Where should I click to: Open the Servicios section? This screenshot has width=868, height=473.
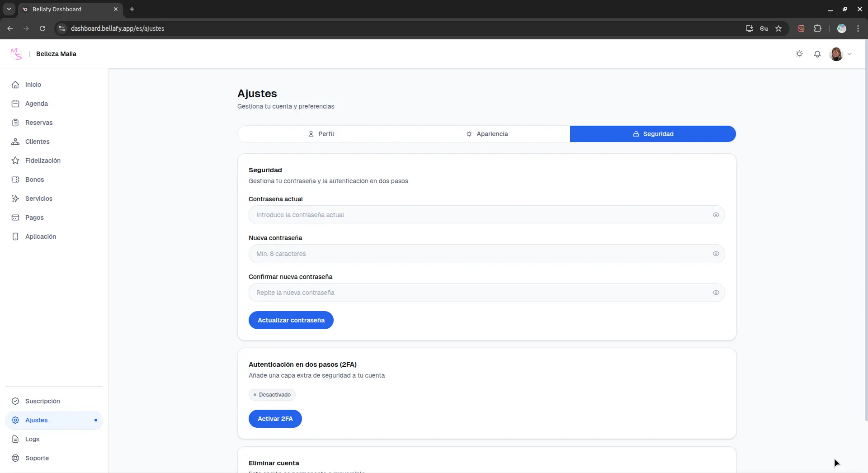pyautogui.click(x=38, y=198)
